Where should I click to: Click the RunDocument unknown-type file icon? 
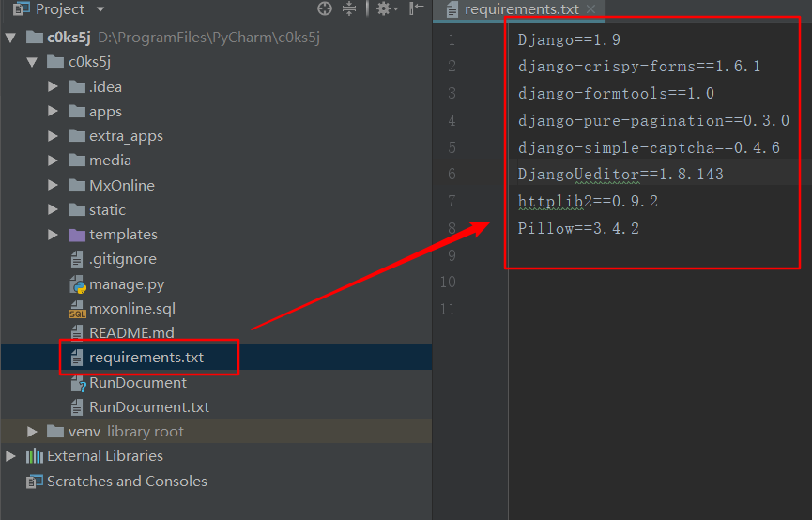78,383
